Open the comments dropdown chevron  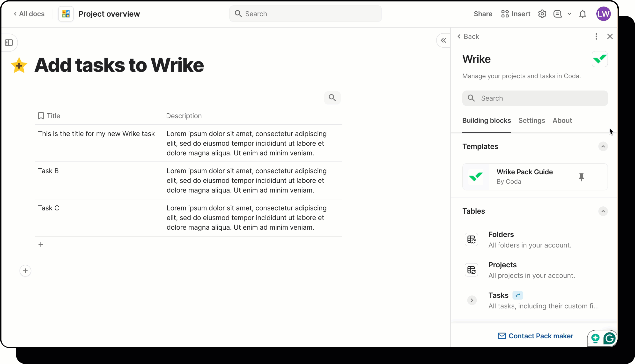570,14
